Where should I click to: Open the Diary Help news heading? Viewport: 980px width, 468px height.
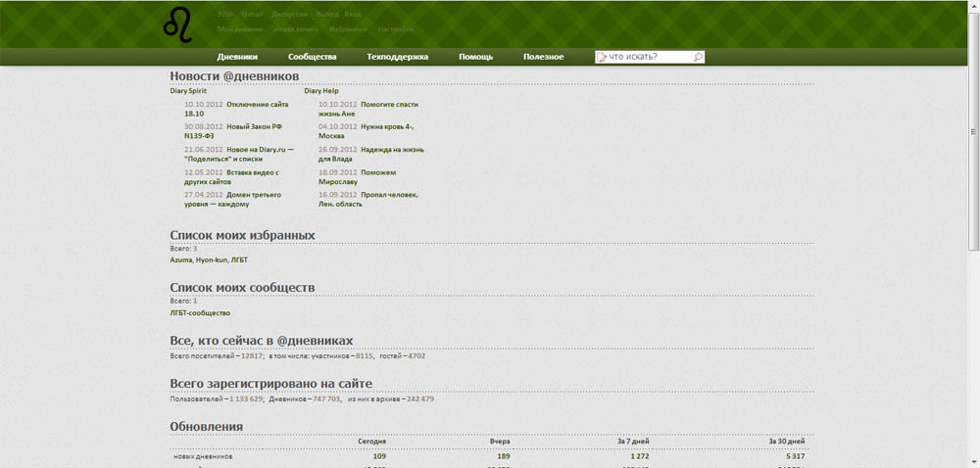click(x=321, y=91)
